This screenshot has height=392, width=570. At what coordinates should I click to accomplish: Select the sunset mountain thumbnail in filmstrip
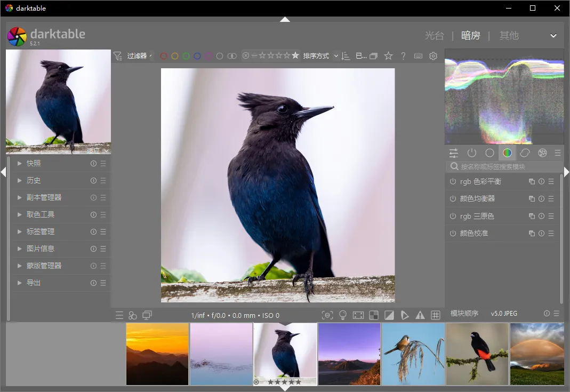pyautogui.click(x=157, y=354)
